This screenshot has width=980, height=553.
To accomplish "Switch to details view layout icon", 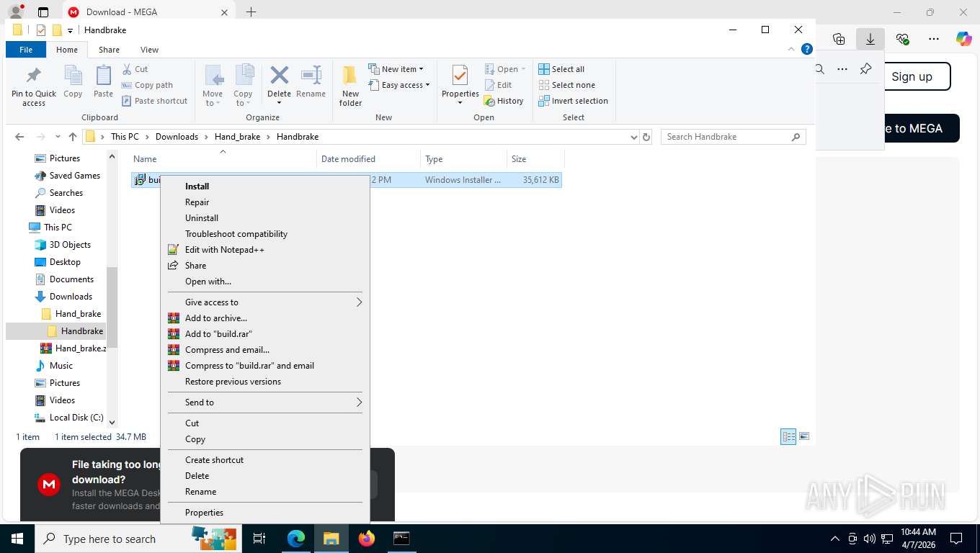I will pyautogui.click(x=788, y=436).
